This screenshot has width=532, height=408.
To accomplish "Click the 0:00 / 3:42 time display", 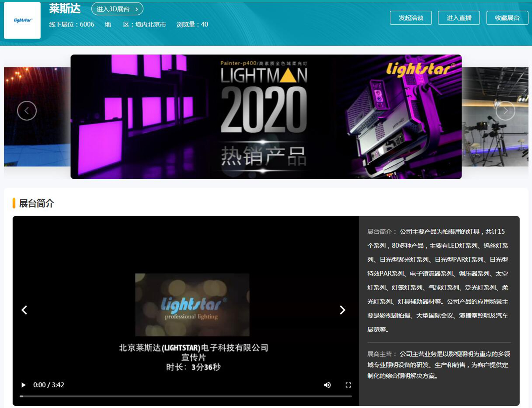I will pyautogui.click(x=48, y=385).
